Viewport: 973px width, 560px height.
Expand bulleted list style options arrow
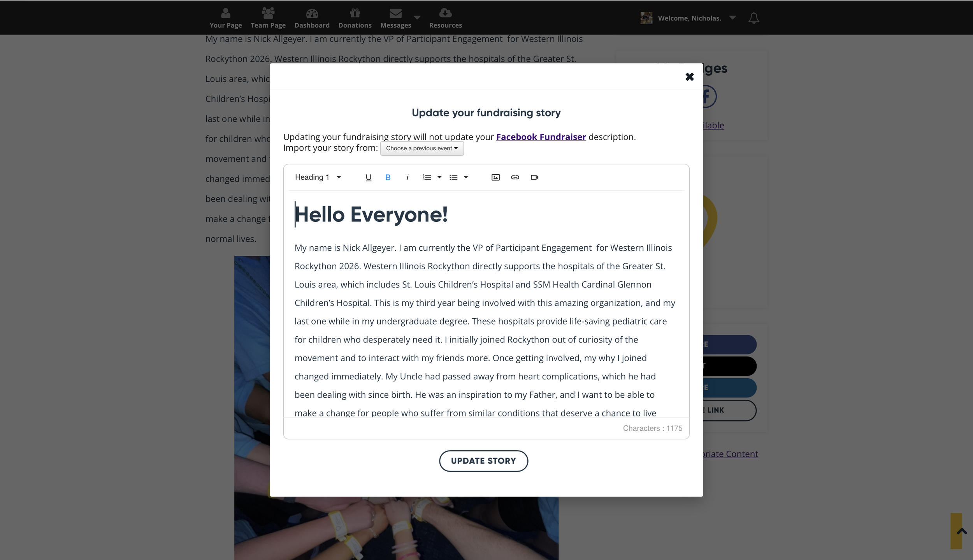pyautogui.click(x=466, y=177)
